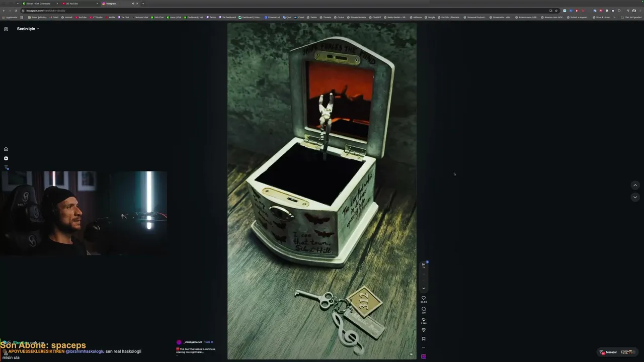Repost the reel with the arrows icon
Screen dimensions: 644x362
(423, 319)
